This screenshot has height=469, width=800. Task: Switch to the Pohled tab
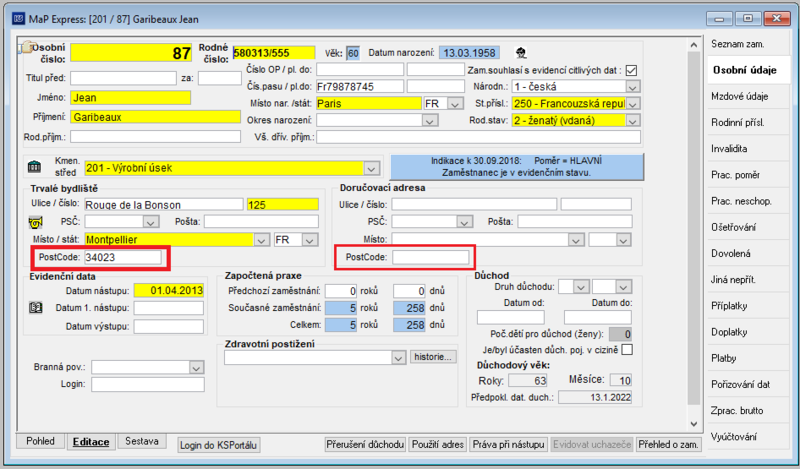coord(40,441)
